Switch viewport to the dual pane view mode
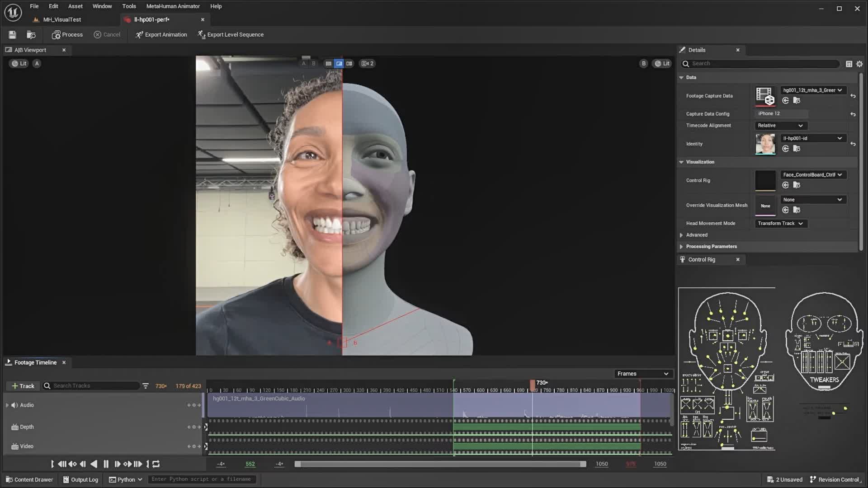The image size is (868, 488). [349, 63]
